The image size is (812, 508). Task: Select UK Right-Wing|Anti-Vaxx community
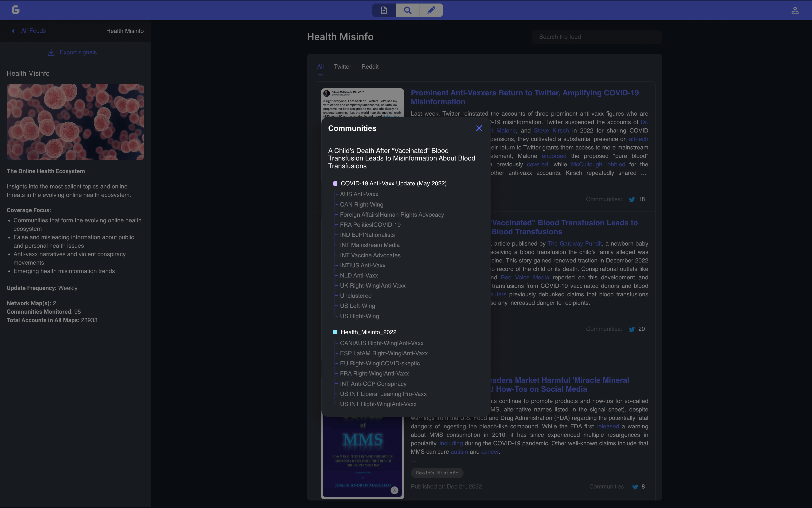[x=373, y=285]
